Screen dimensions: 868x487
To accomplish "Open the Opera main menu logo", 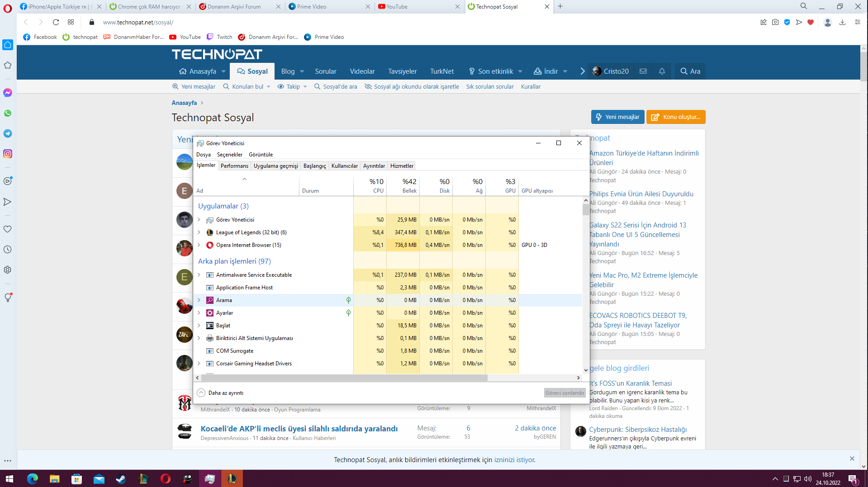I will 8,9.
